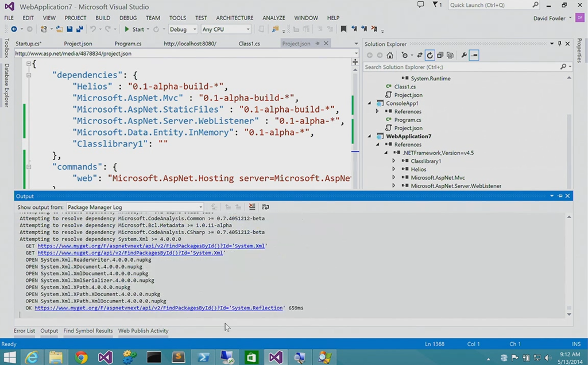Viewport: 588px width, 365px height.
Task: Collapse the WebApplication7 project node
Action: click(x=369, y=136)
